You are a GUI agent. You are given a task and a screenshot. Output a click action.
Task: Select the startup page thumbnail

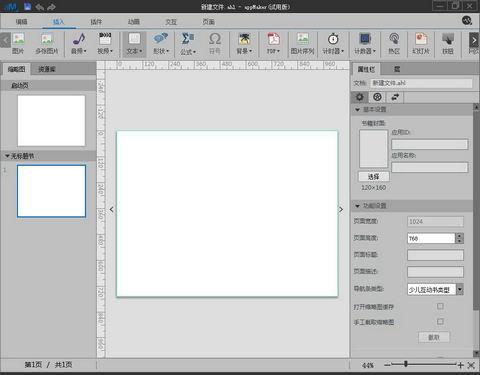tap(51, 121)
